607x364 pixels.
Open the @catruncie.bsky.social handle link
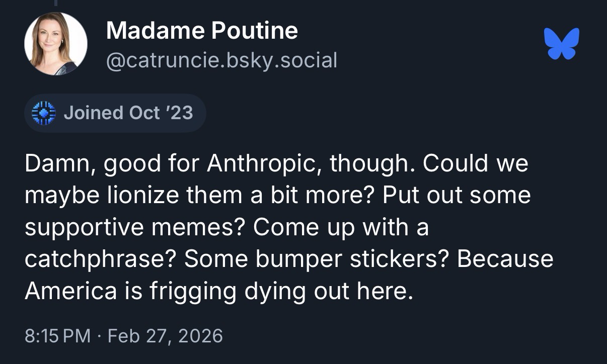point(221,61)
